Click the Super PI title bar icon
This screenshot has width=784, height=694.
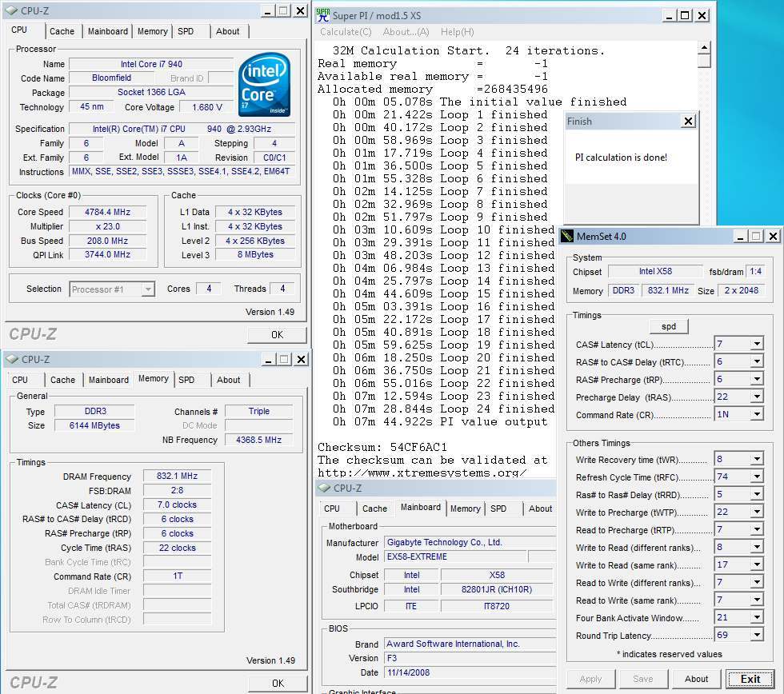click(x=323, y=15)
